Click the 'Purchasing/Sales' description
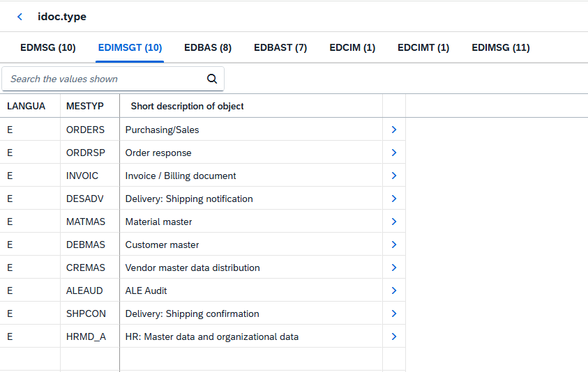This screenshot has height=372, width=588. [x=162, y=130]
